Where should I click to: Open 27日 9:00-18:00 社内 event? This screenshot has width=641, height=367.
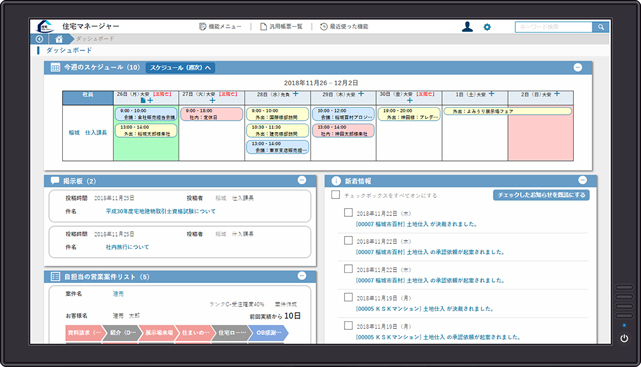coord(211,114)
